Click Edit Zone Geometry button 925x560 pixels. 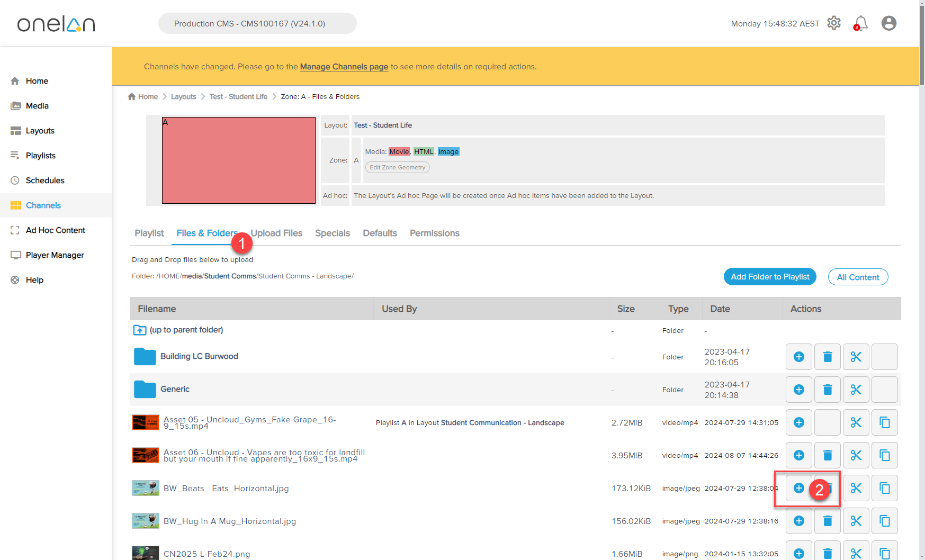click(397, 167)
